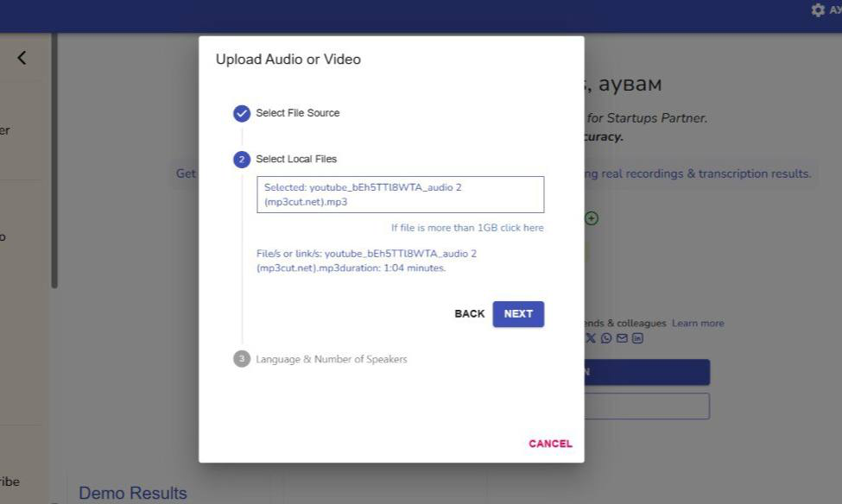The height and width of the screenshot is (504, 842).
Task: Open the 'Learn more' link
Action: 698,323
